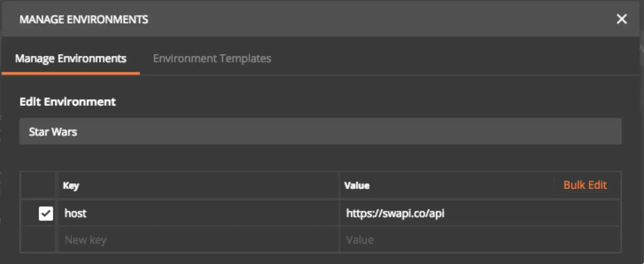This screenshot has width=644, height=264.
Task: Click the Edit Environment heading
Action: click(68, 102)
